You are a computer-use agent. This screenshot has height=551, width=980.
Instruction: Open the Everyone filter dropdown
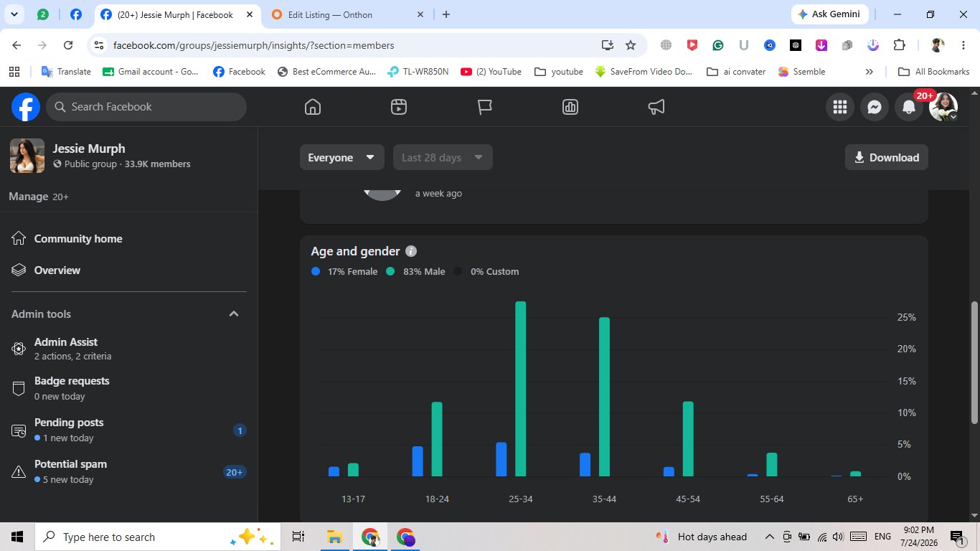(x=341, y=158)
